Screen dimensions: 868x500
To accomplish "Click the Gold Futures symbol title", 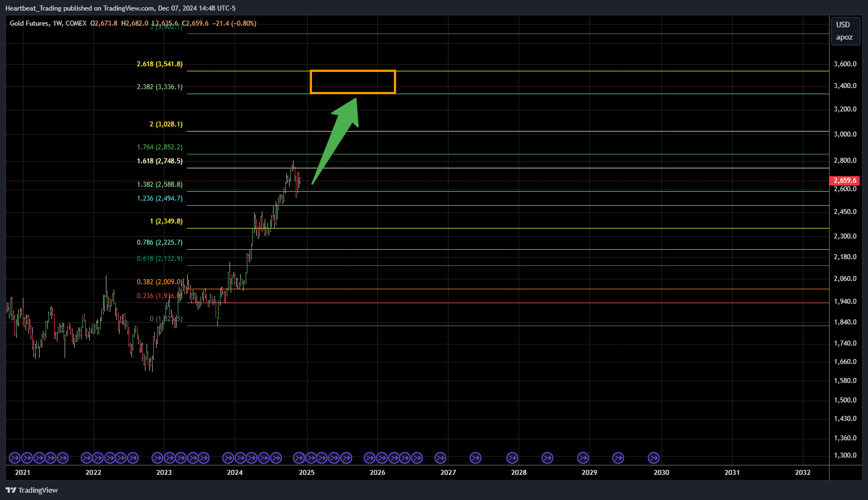I will point(30,23).
